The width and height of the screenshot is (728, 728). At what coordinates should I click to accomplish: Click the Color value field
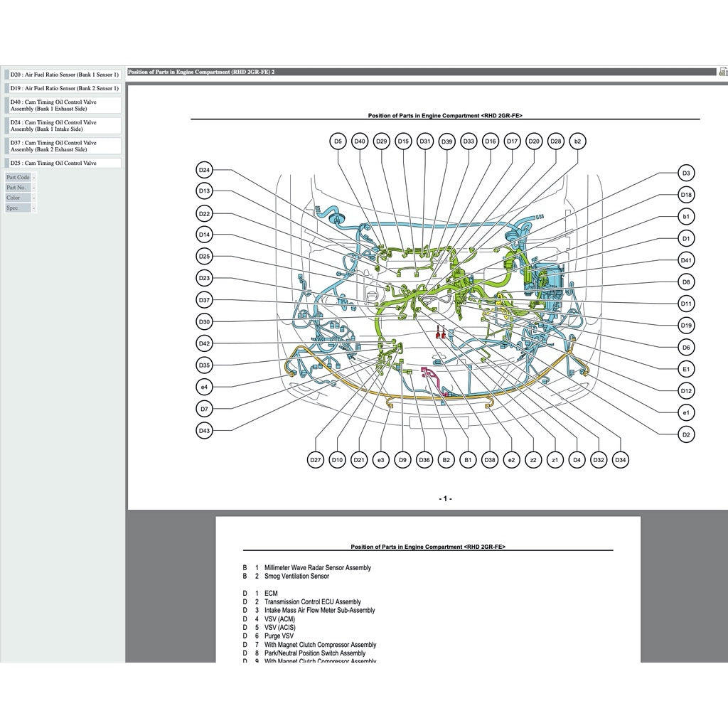34,198
